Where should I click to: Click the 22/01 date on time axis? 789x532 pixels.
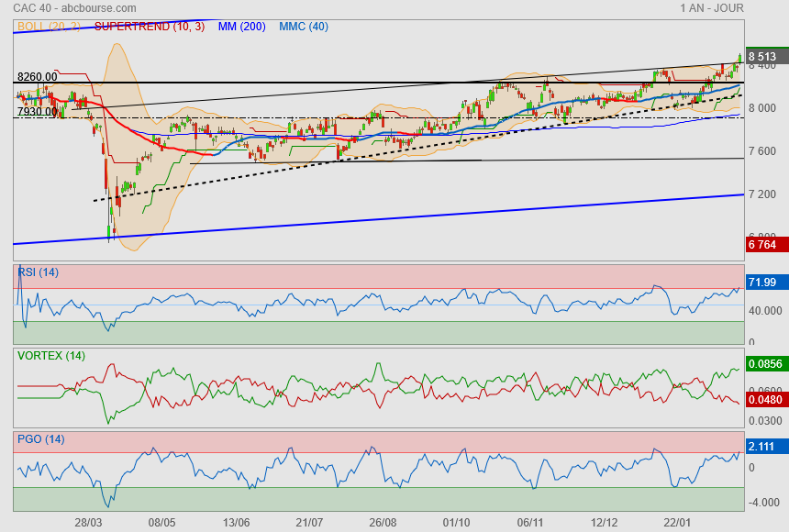(677, 523)
